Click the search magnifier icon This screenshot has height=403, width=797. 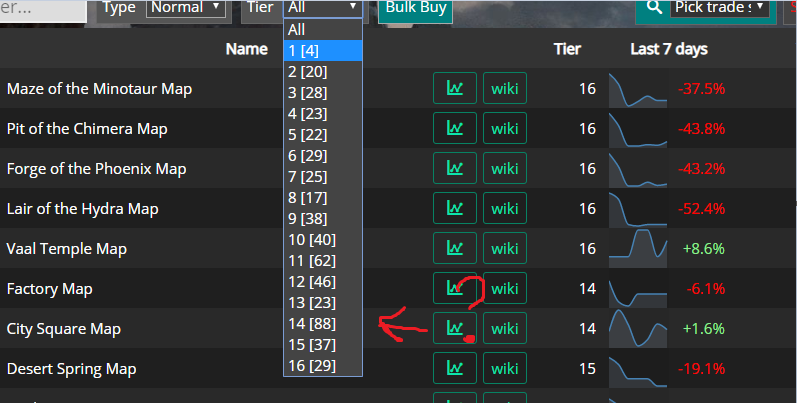tap(654, 7)
